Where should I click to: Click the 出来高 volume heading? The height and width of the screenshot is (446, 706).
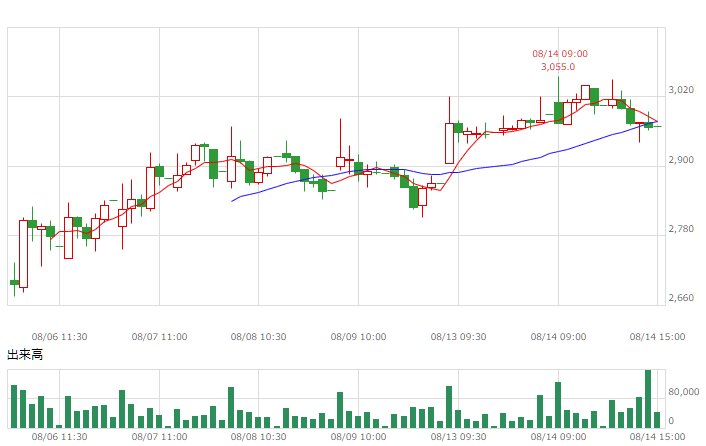pos(25,355)
